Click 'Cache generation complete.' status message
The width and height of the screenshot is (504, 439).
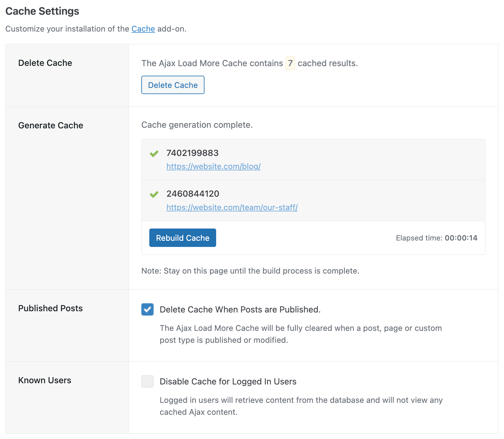[197, 125]
